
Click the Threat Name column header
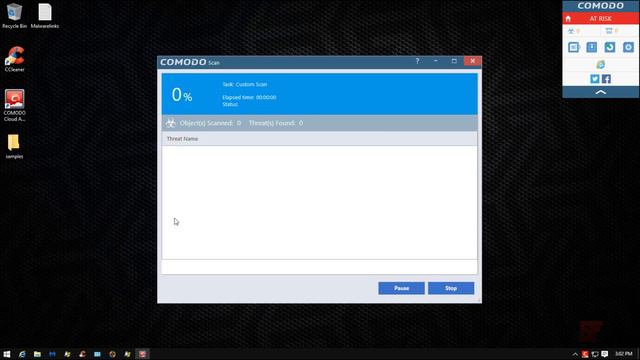tap(182, 139)
